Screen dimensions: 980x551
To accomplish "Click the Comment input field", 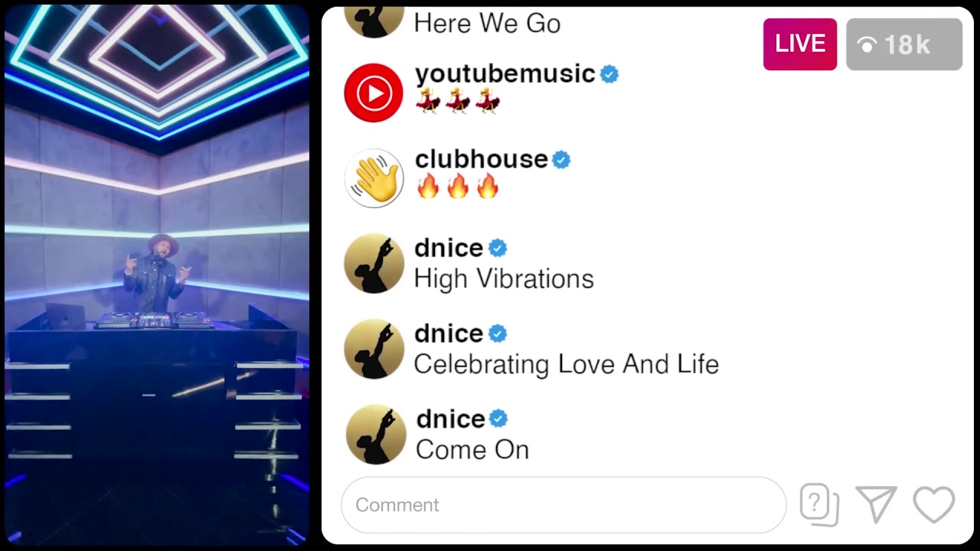I will 563,505.
